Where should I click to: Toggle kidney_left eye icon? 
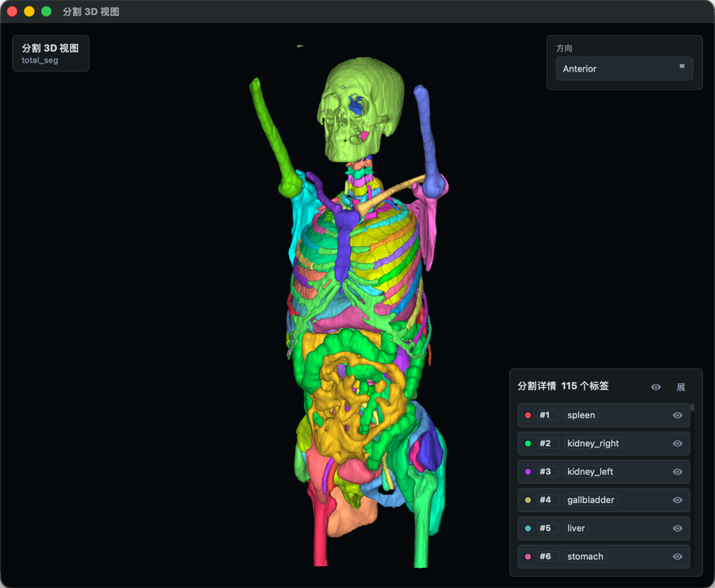678,472
